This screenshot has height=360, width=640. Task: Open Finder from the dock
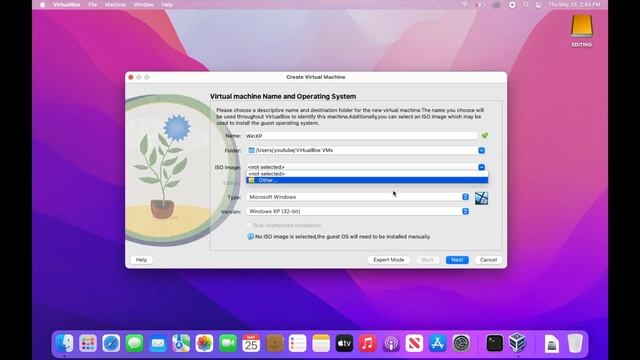64,343
